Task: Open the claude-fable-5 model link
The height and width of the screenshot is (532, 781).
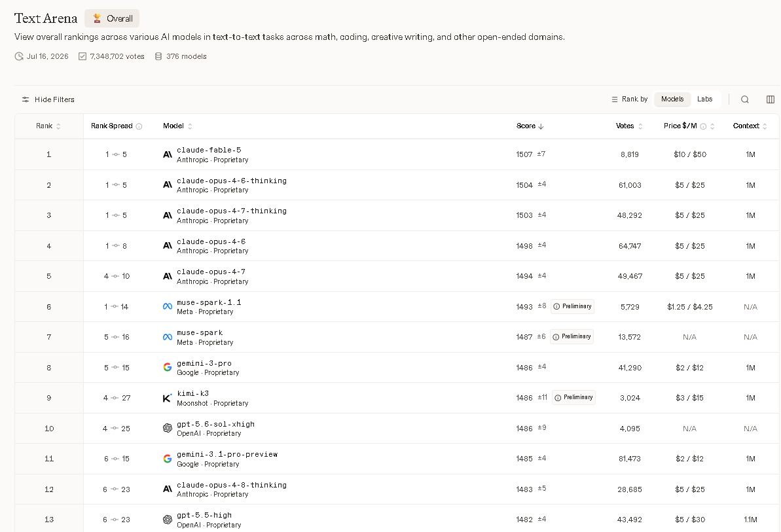Action: 209,150
